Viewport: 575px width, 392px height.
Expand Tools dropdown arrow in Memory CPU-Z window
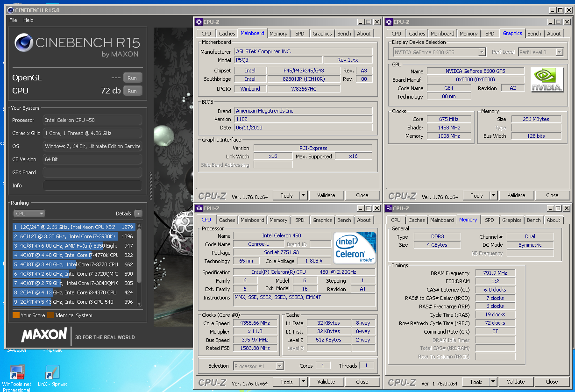point(493,382)
